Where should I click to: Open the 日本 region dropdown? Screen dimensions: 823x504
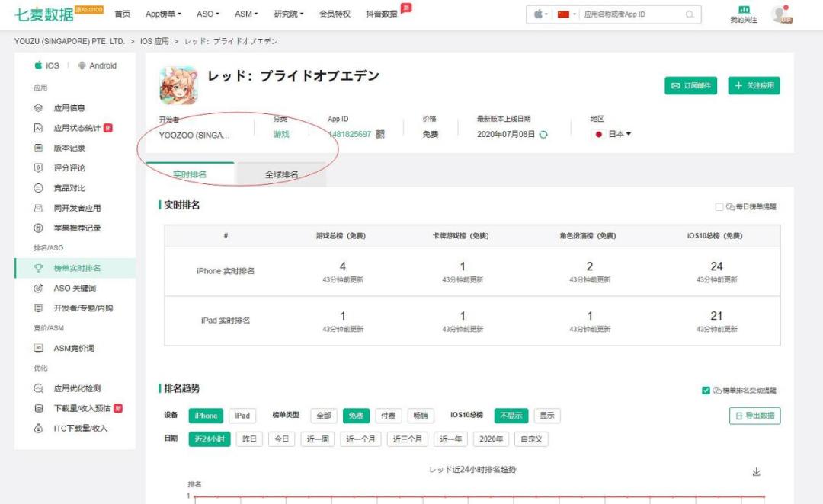point(612,134)
